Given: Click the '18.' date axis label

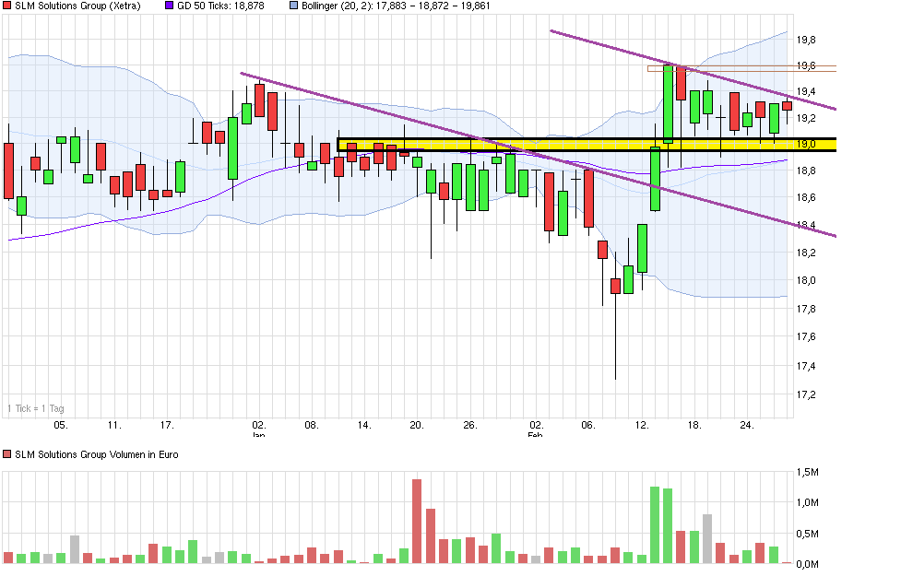Looking at the screenshot, I should pyautogui.click(x=694, y=425).
